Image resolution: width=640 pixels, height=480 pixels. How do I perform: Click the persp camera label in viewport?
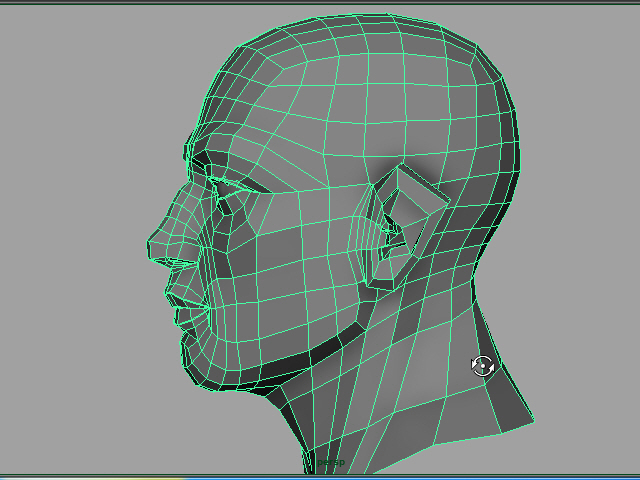331,462
